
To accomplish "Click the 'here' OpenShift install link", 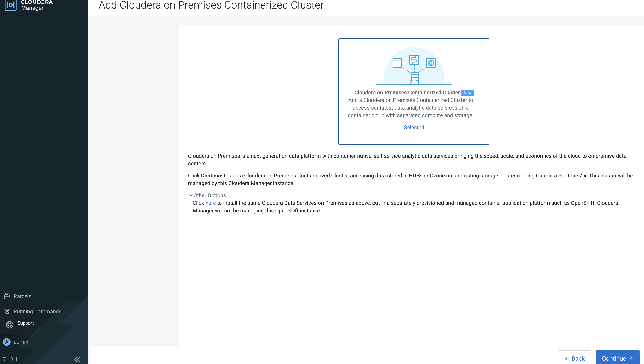I will (x=210, y=203).
